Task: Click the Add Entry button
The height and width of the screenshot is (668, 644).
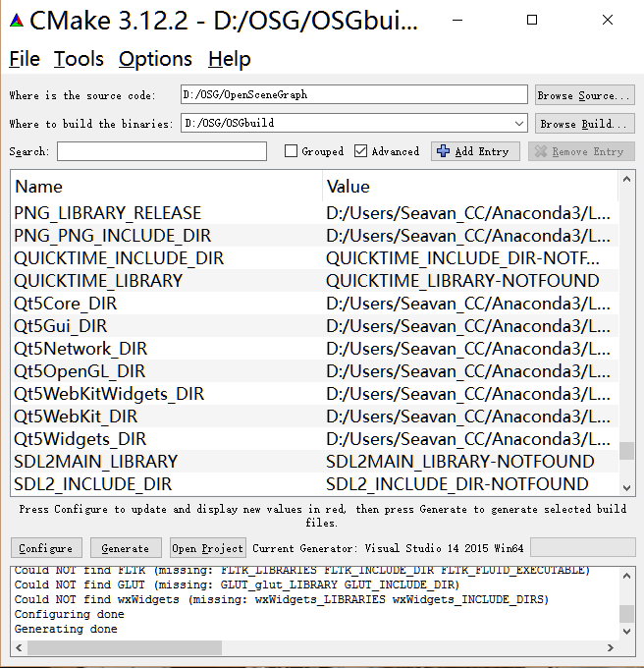Action: [x=475, y=151]
